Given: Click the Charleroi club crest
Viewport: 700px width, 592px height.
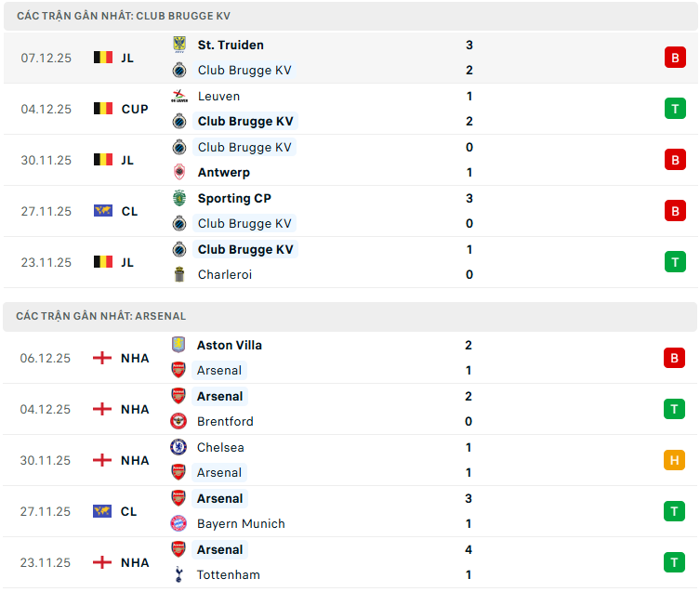Looking at the screenshot, I should click(179, 274).
